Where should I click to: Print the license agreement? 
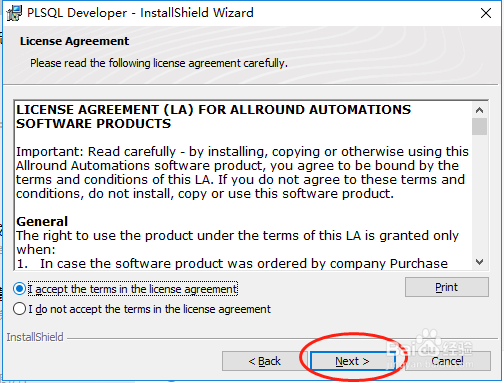point(447,287)
